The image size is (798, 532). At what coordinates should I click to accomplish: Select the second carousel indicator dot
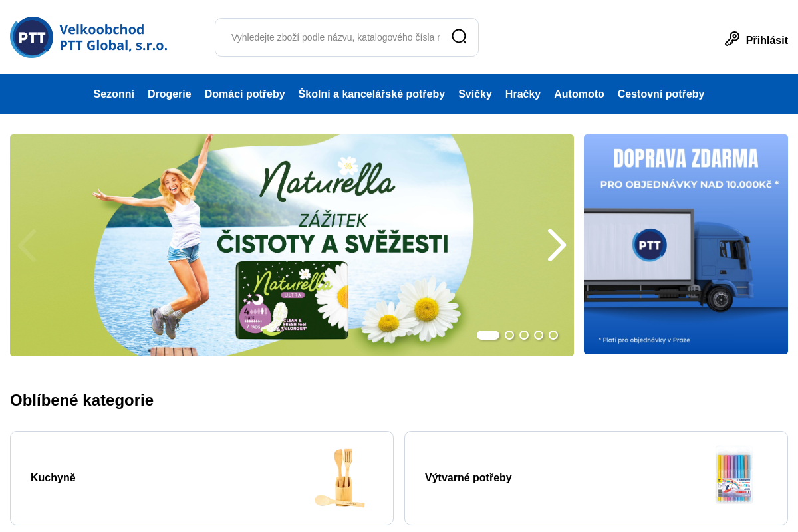point(509,335)
